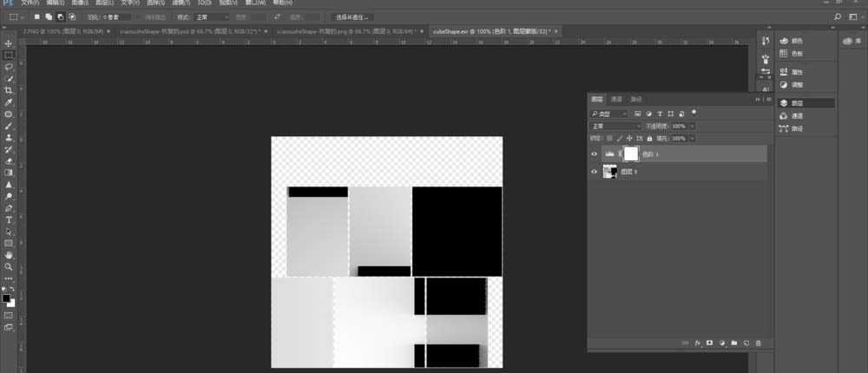This screenshot has width=868, height=373.
Task: Create new adjustment layer icon
Action: pos(722,344)
